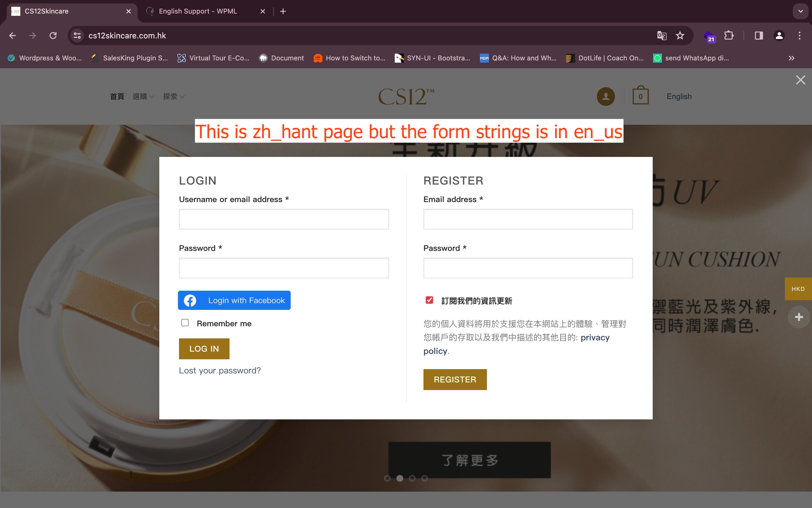Click the 首頁 menu item
Viewport: 812px width, 508px height.
point(117,97)
